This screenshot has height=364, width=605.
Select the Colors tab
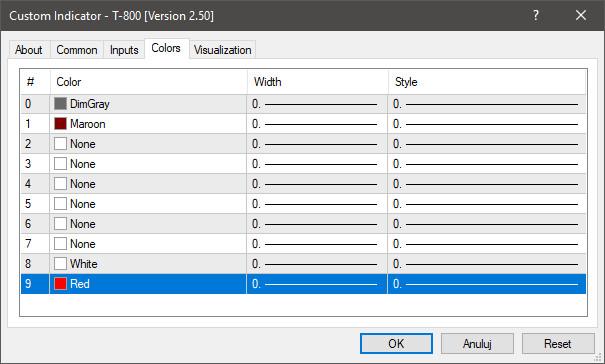[166, 48]
